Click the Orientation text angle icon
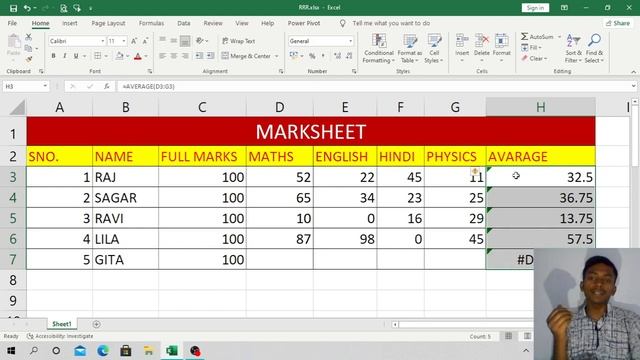The height and width of the screenshot is (360, 640). click(x=200, y=40)
